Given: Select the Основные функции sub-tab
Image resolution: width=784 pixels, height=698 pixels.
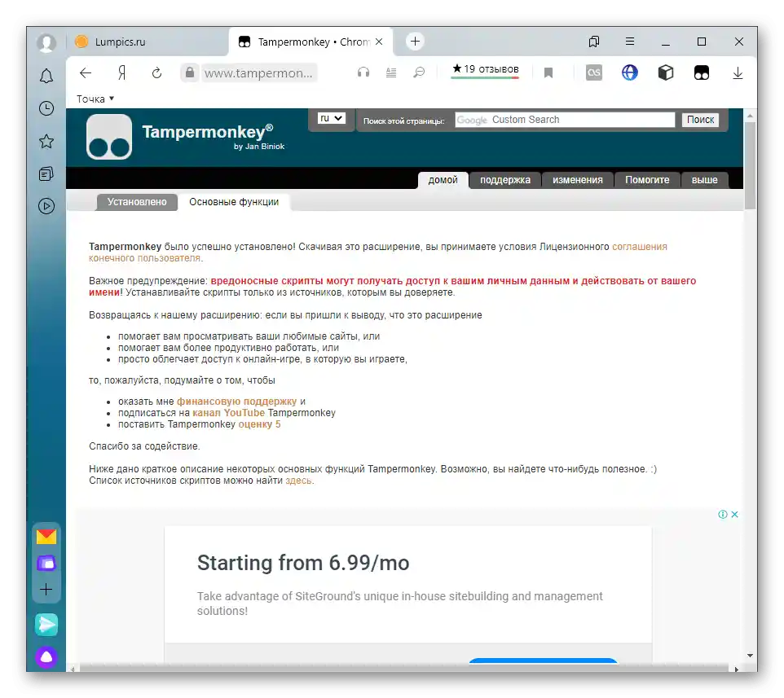Looking at the screenshot, I should (234, 202).
